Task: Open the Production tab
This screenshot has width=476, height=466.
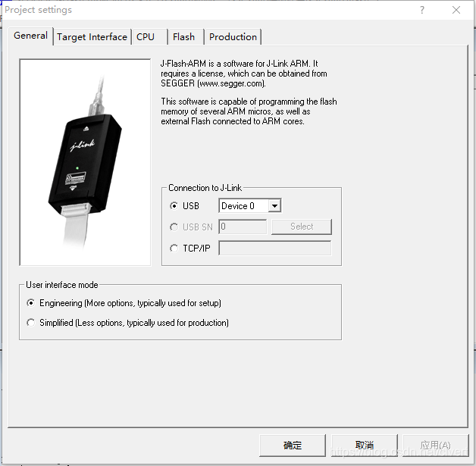Action: coord(233,37)
